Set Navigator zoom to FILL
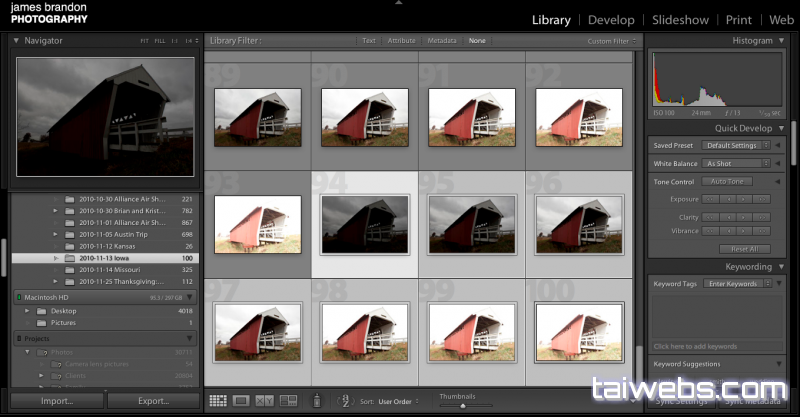This screenshot has width=800, height=417. coord(161,41)
